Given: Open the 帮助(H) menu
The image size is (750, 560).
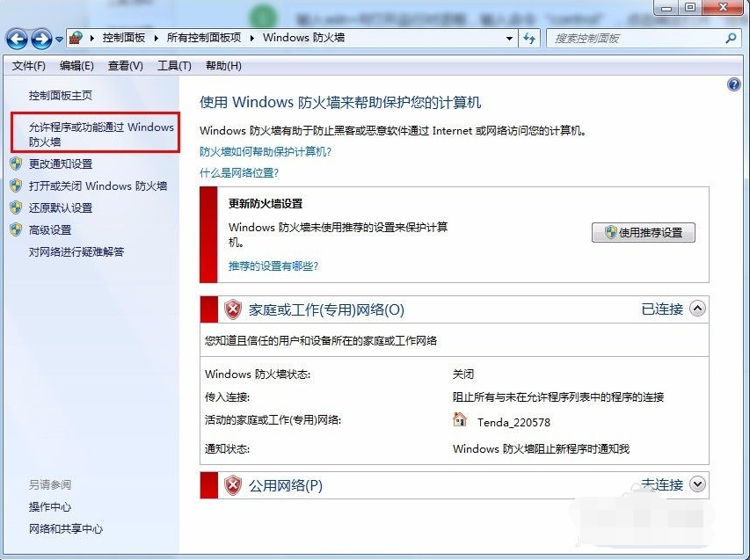Looking at the screenshot, I should point(223,66).
